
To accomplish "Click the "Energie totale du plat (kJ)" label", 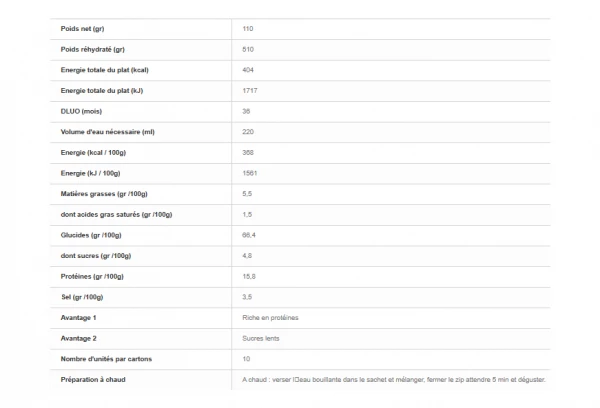I will click(102, 90).
